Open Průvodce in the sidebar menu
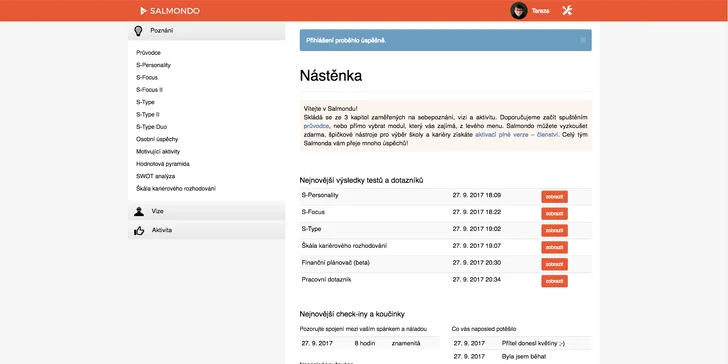 pyautogui.click(x=149, y=53)
